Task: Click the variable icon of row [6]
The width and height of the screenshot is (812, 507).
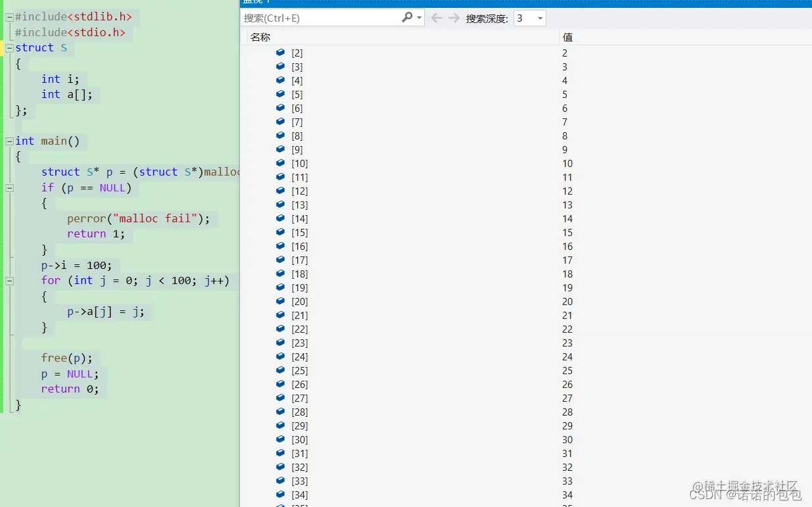Action: point(280,108)
